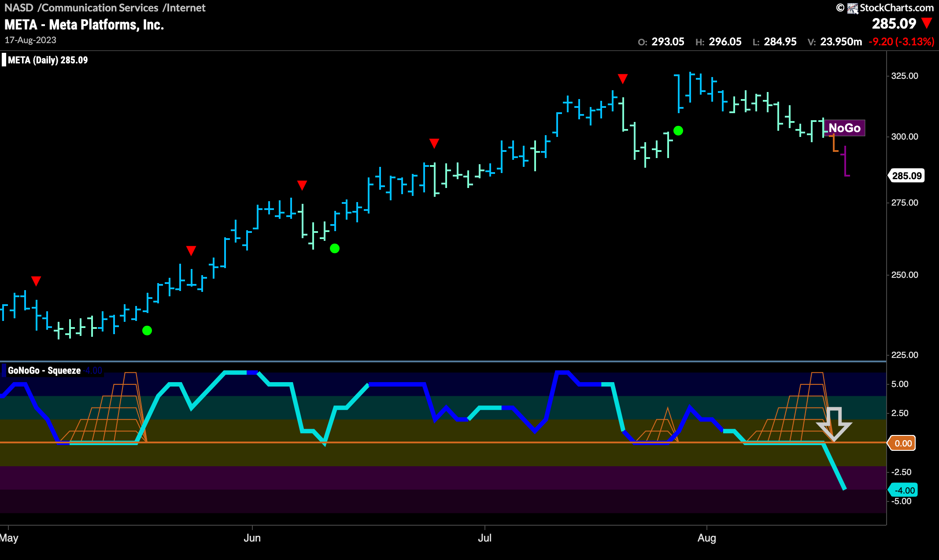Click the -2.50 squeeze axis label
939x560 pixels.
[901, 472]
